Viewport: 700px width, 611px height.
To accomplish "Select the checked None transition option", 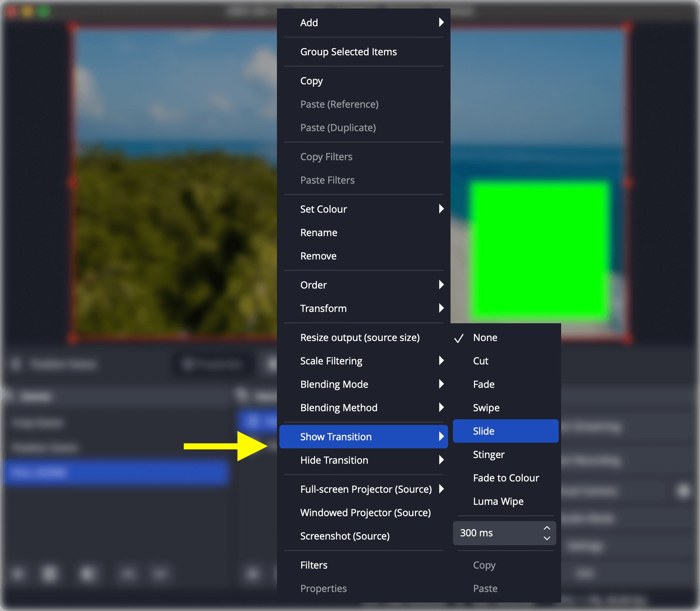I will 485,338.
